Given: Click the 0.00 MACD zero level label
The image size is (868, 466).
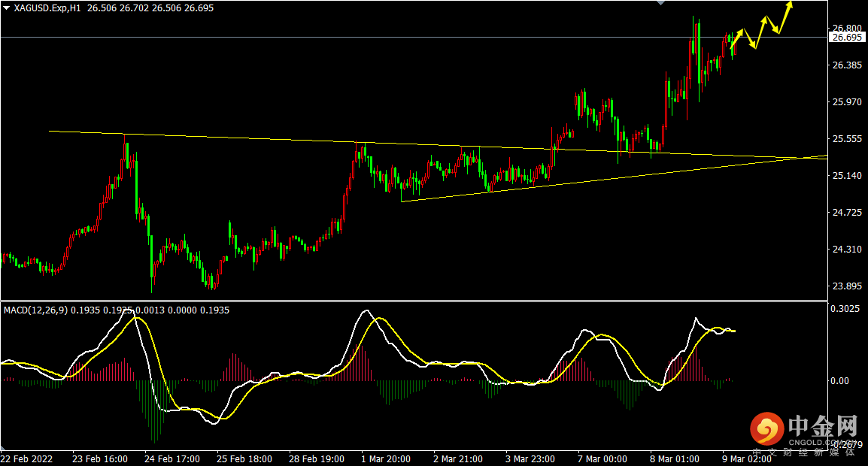Looking at the screenshot, I should (x=839, y=381).
